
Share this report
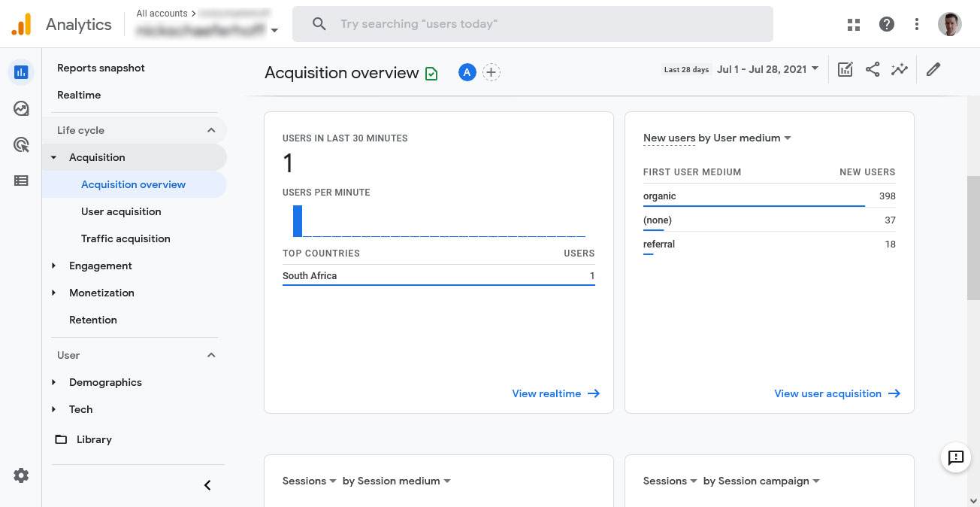[x=873, y=69]
